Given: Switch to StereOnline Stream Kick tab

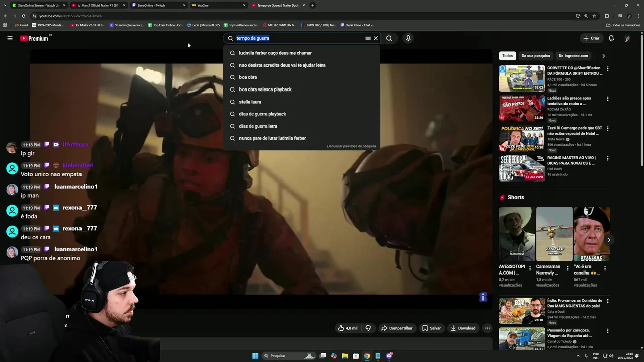Looking at the screenshot, I should coord(38,5).
